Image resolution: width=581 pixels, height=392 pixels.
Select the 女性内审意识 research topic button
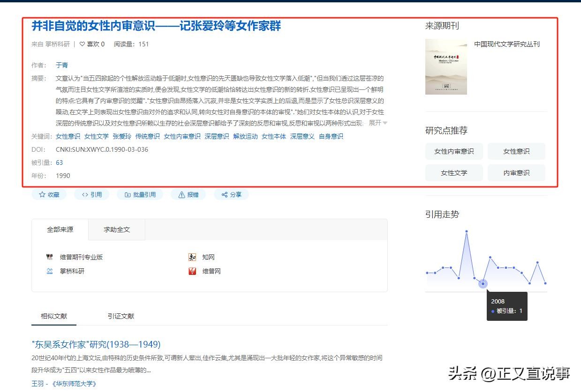[454, 151]
